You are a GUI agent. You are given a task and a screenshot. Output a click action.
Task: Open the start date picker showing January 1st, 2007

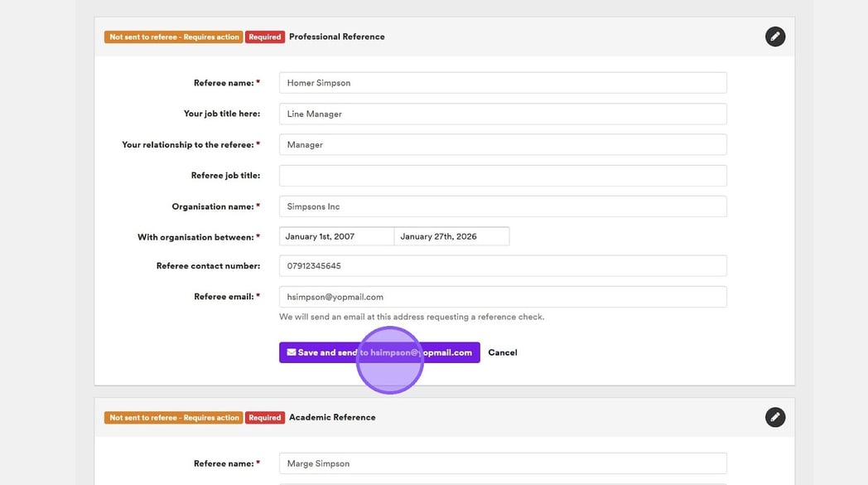336,236
